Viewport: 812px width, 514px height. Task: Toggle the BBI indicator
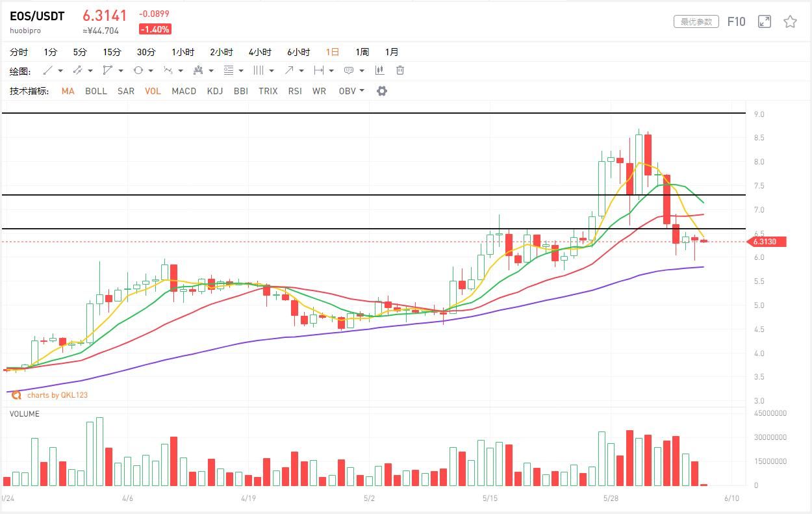[241, 91]
